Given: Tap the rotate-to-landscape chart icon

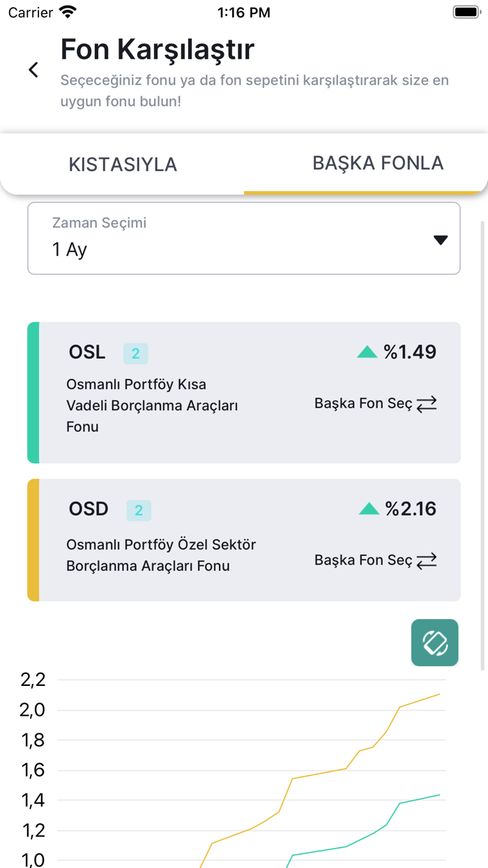Looking at the screenshot, I should (434, 642).
